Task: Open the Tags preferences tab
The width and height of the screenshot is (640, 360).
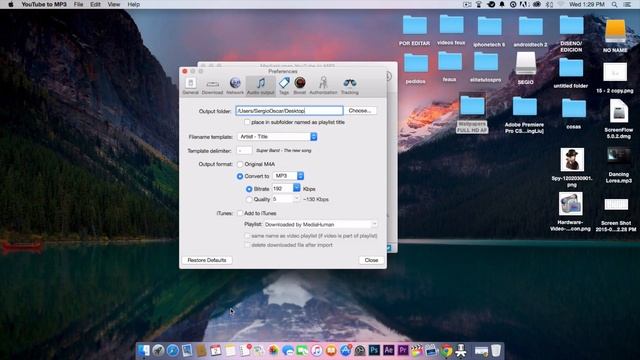Action: (x=284, y=86)
